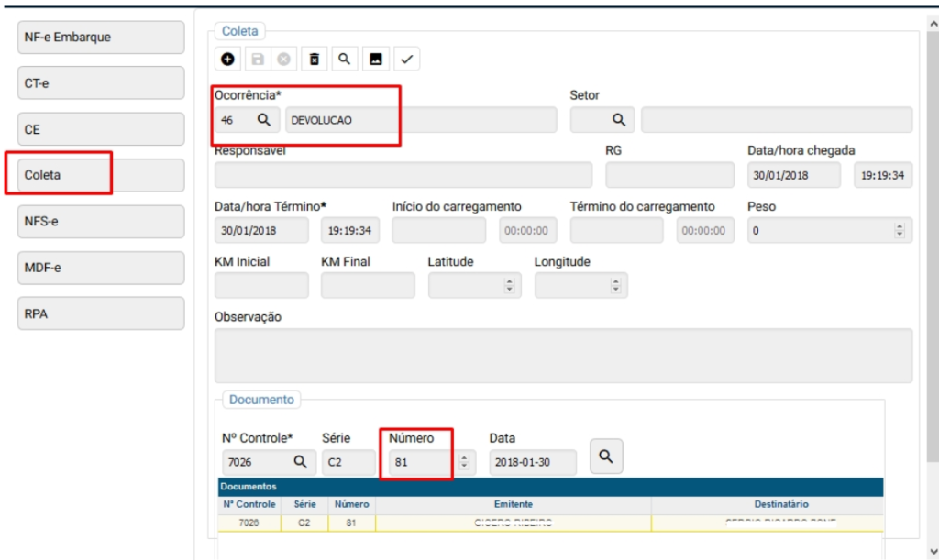Click the trash delete icon in toolbar
The height and width of the screenshot is (560, 939).
point(315,60)
